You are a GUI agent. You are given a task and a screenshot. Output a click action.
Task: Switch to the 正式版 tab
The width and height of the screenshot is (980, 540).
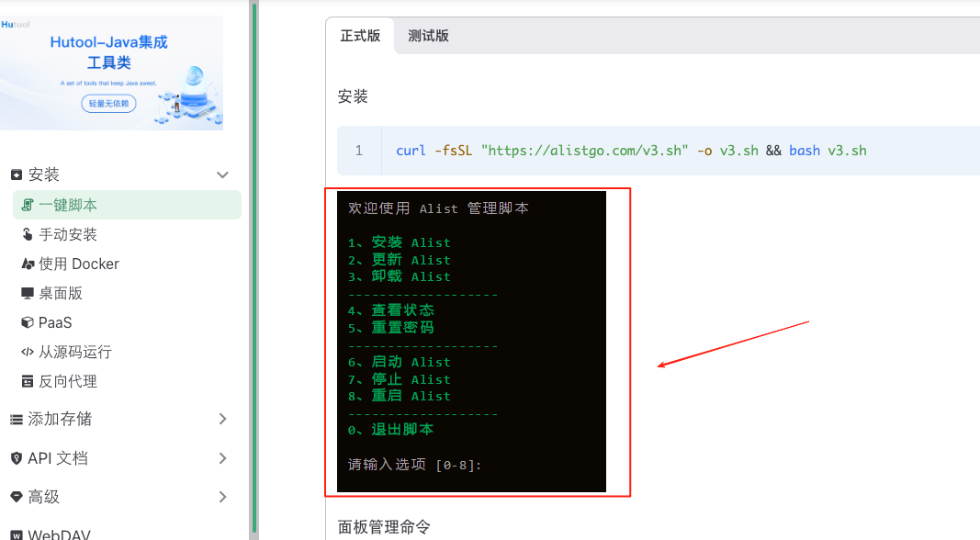(x=360, y=36)
